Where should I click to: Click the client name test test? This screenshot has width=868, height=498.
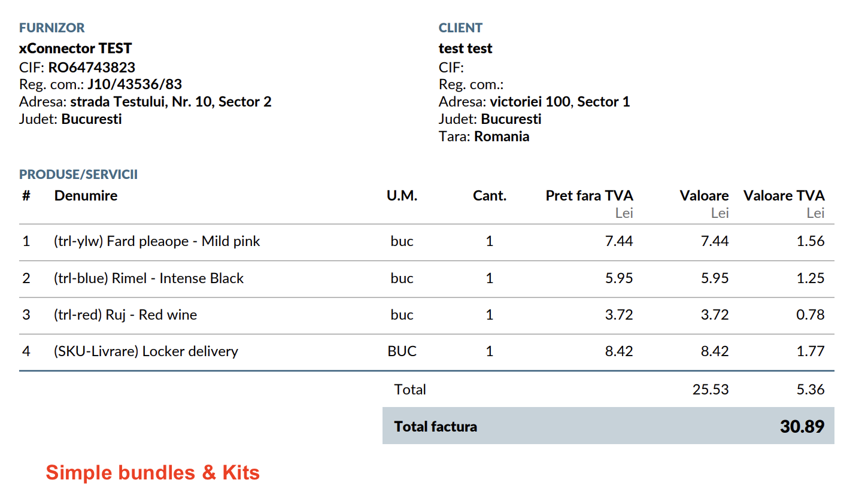465,48
